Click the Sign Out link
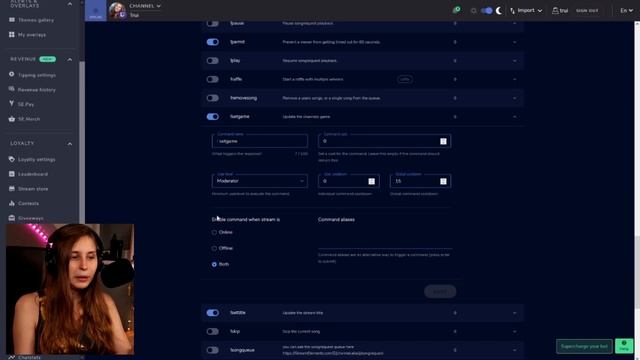This screenshot has height=360, width=640. pyautogui.click(x=587, y=11)
